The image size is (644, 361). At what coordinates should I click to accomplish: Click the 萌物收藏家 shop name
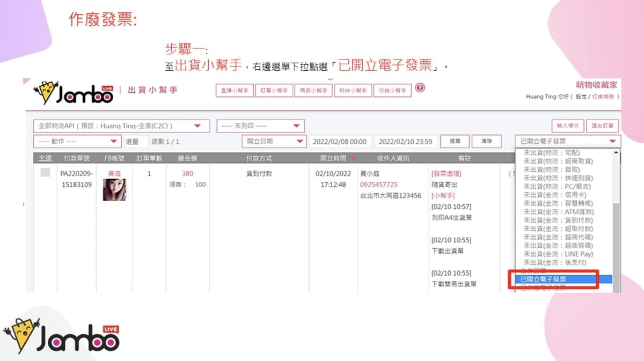(596, 85)
